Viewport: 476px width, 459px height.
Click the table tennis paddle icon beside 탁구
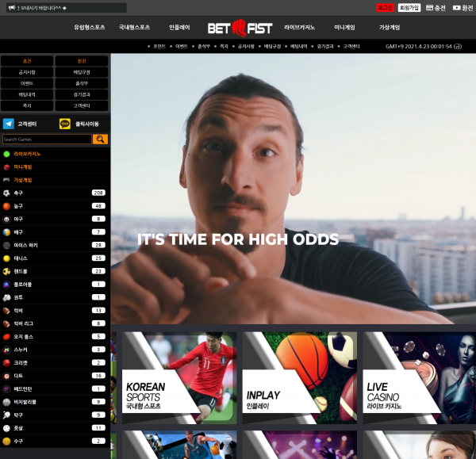[6, 415]
